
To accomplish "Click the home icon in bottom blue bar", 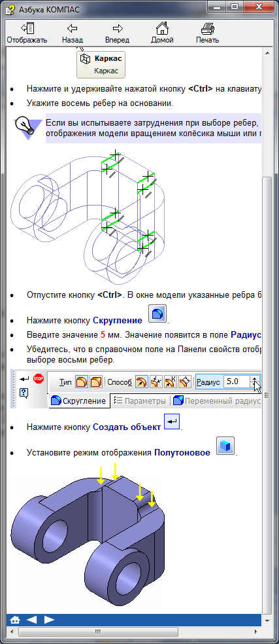I will coord(15,619).
